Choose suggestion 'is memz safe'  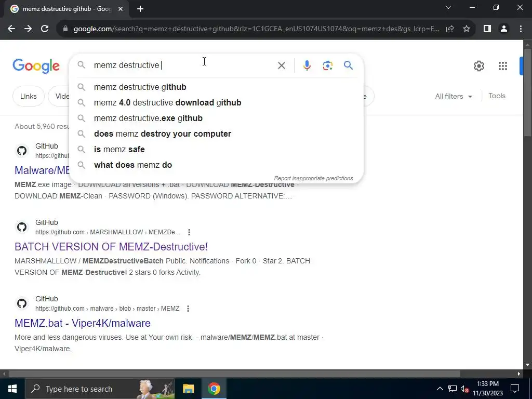pyautogui.click(x=216, y=150)
